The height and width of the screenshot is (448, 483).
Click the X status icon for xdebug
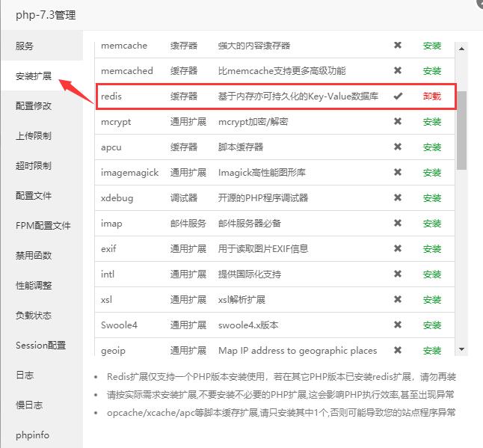coord(398,198)
